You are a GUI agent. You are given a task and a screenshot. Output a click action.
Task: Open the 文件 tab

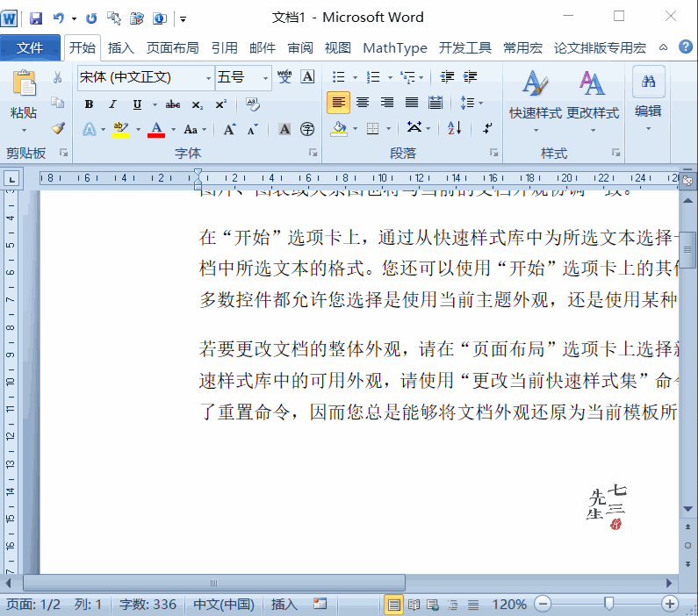(30, 47)
